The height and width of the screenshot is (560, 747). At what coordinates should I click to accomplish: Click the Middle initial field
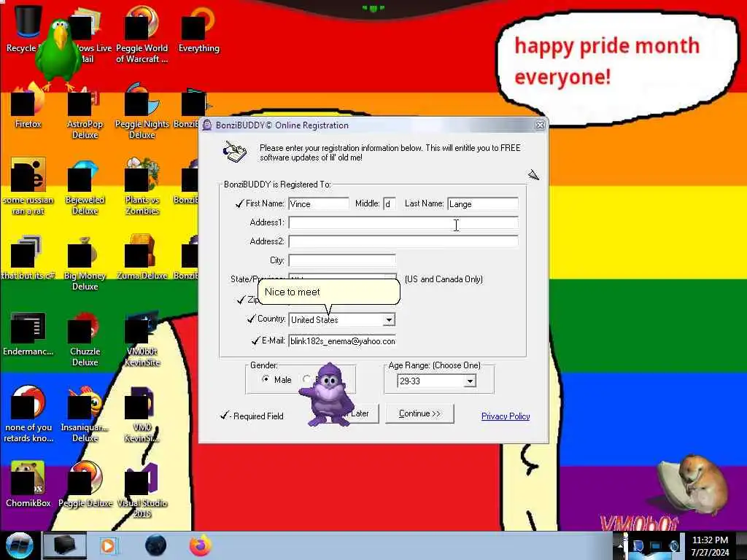pos(390,204)
